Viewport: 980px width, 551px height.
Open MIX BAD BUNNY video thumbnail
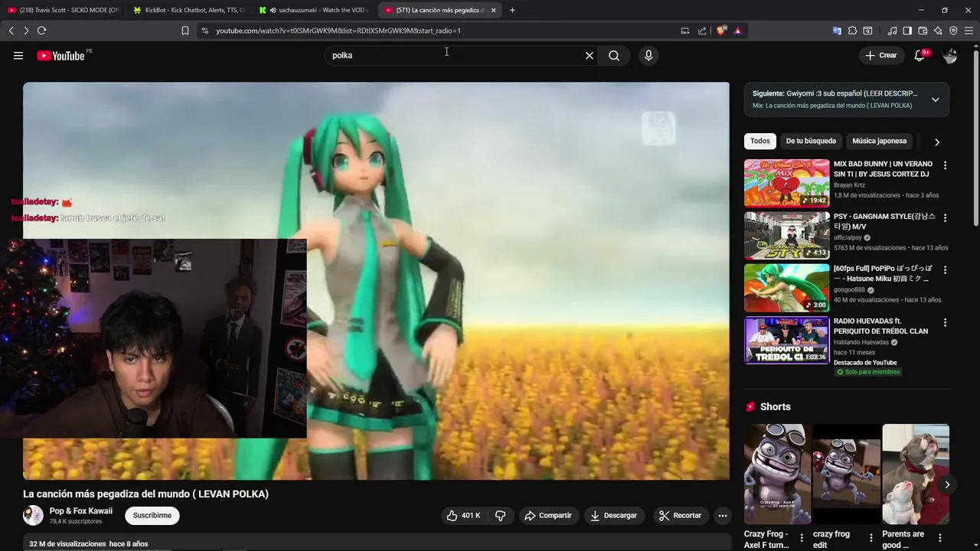[x=786, y=183]
